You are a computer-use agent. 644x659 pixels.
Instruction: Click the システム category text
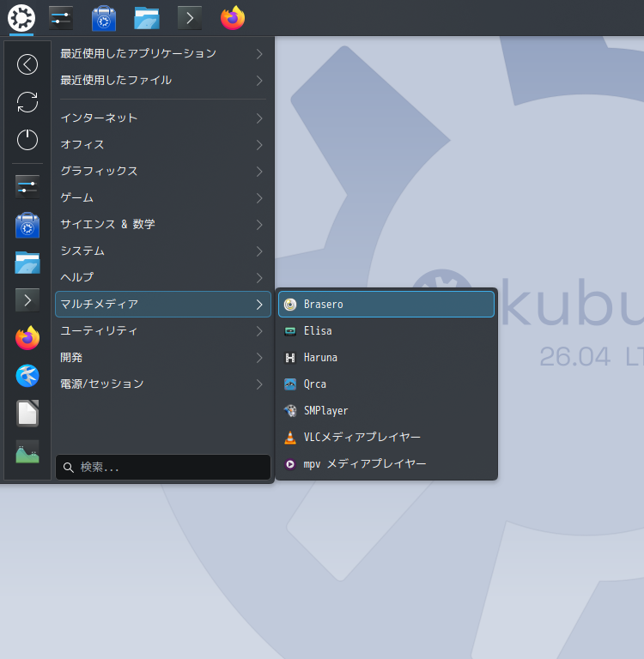82,251
